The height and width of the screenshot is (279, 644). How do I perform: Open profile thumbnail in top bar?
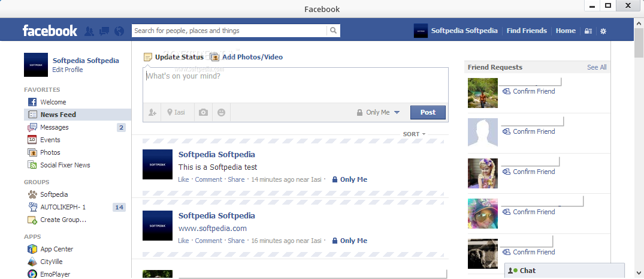pyautogui.click(x=421, y=31)
